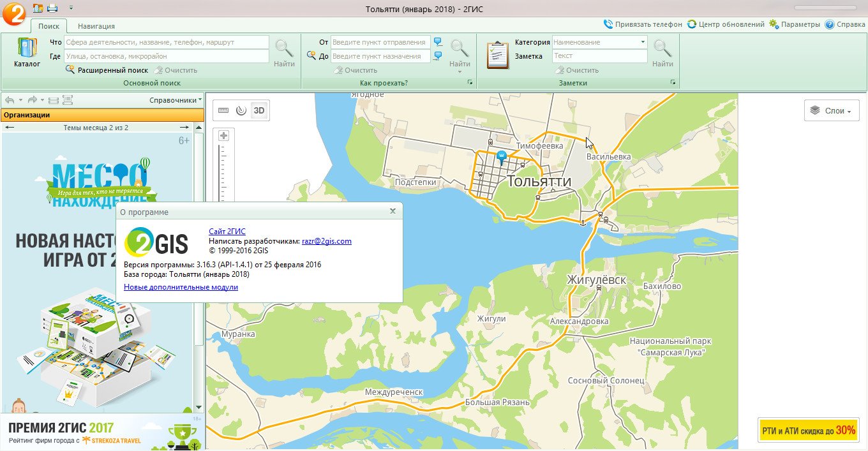Select the Поиск ribbon tab
Image resolution: width=868 pixels, height=451 pixels.
click(x=49, y=26)
